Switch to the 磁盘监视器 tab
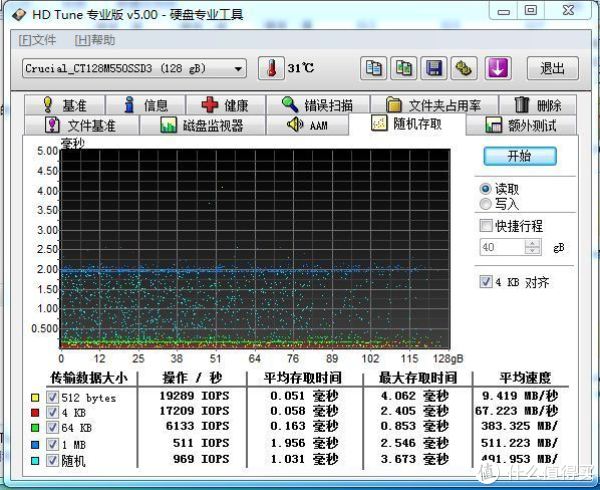This screenshot has height=490, width=600. tap(202, 125)
